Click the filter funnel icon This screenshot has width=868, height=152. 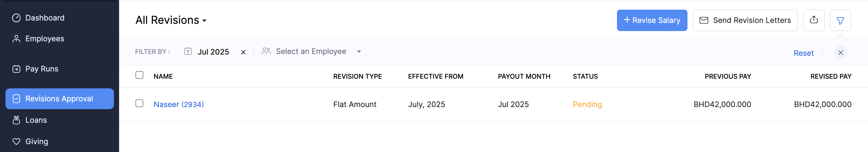(x=840, y=21)
